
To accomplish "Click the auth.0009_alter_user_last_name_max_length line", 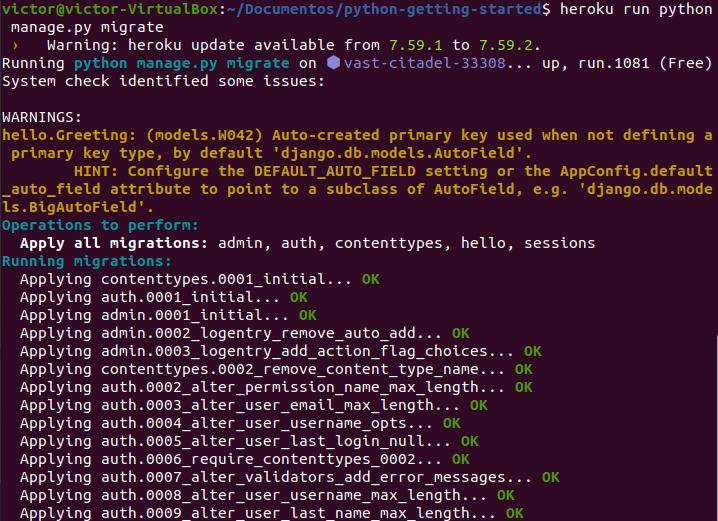I will 257,513.
